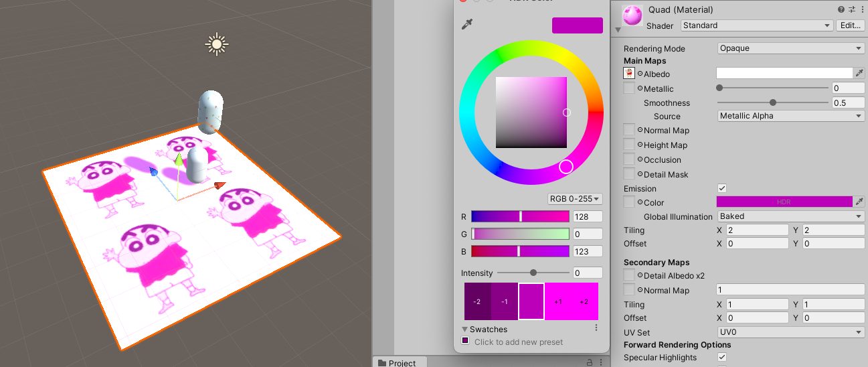
Task: Open the Occlusion object picker circle
Action: tap(640, 160)
